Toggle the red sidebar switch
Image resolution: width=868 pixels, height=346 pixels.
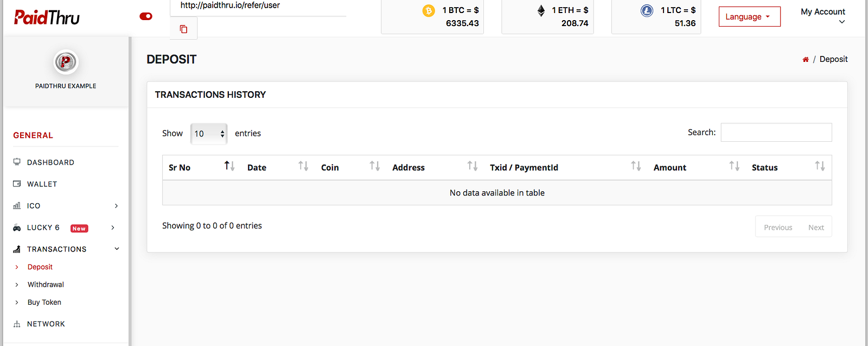pos(146,16)
